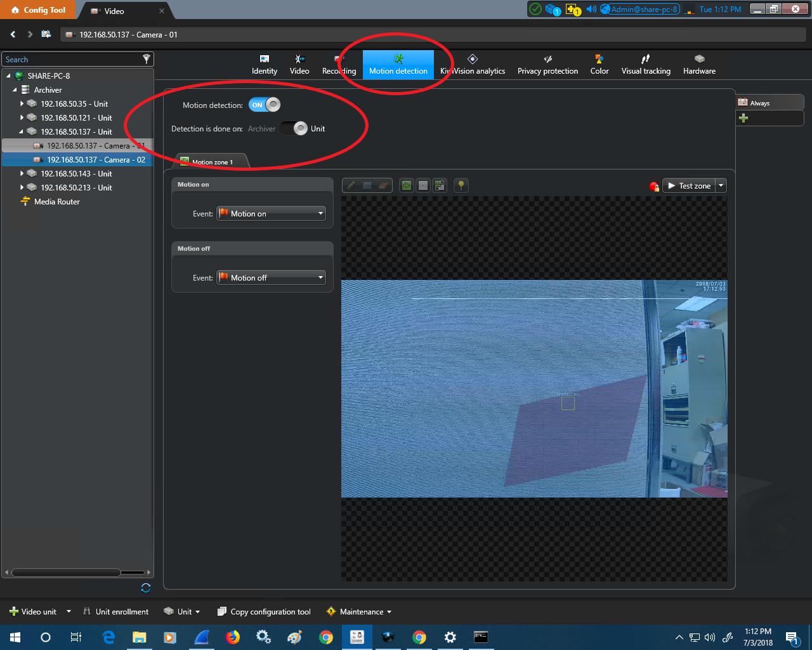Click the green fill-all motion blocks icon

pyautogui.click(x=407, y=185)
